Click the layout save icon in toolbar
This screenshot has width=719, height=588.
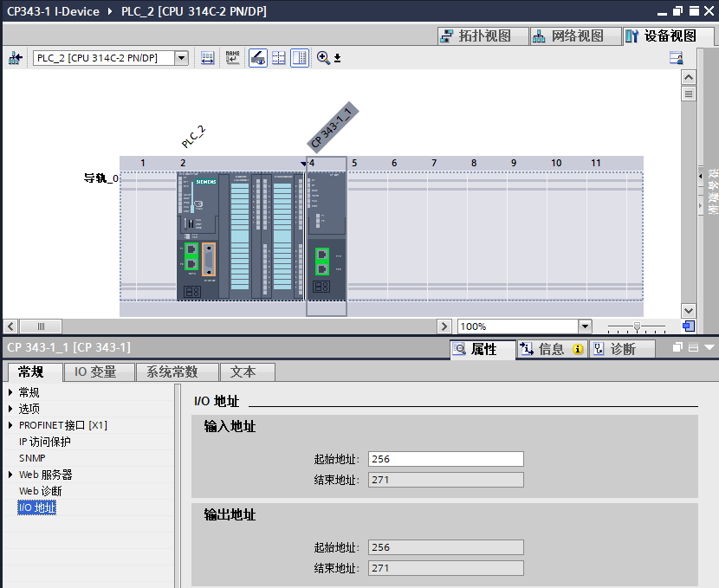677,58
